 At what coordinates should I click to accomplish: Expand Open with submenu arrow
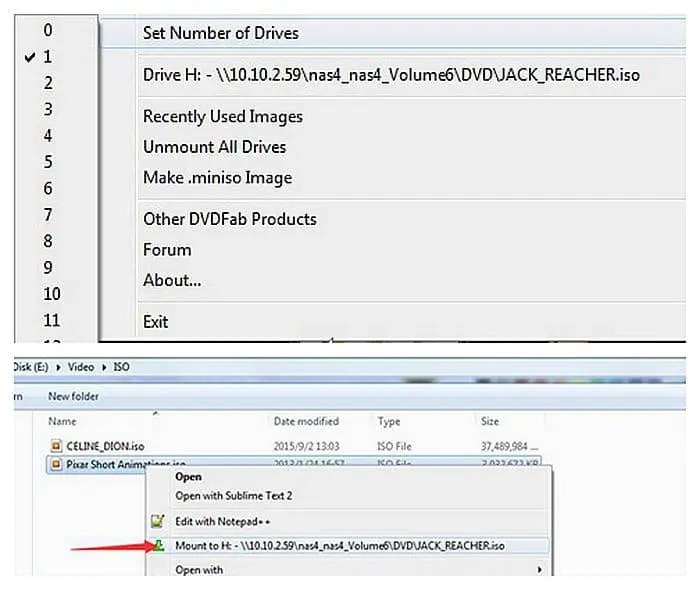coord(540,569)
